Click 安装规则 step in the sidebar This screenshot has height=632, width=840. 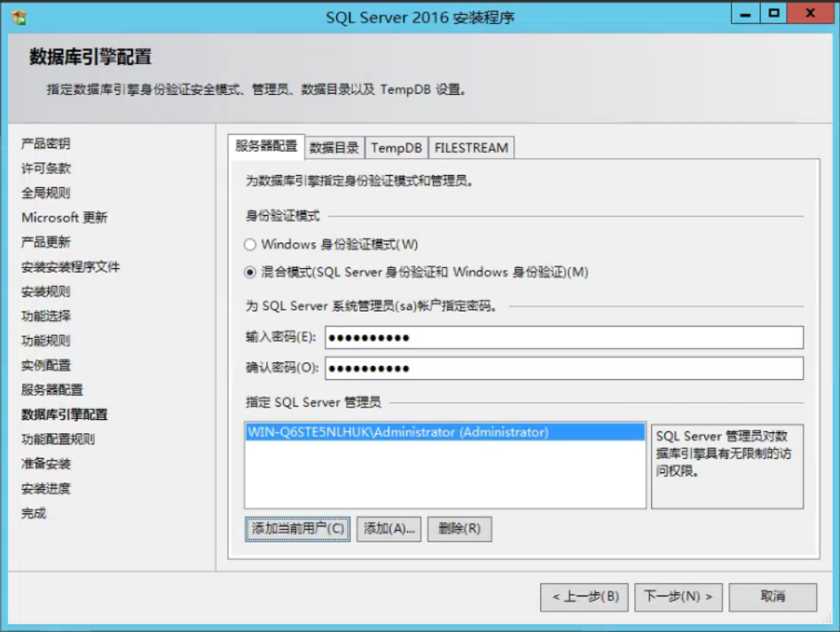point(46,292)
